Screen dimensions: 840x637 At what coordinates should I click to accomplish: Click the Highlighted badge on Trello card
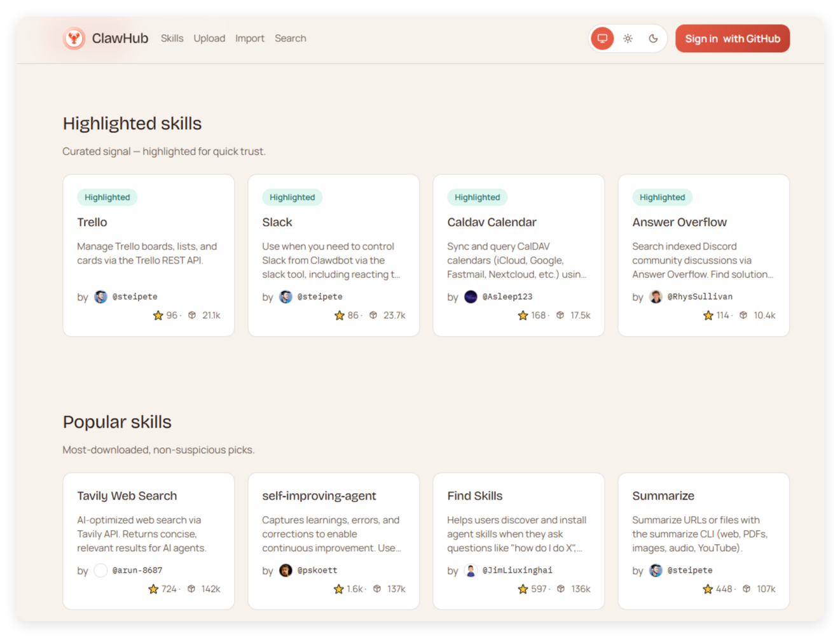click(x=107, y=197)
